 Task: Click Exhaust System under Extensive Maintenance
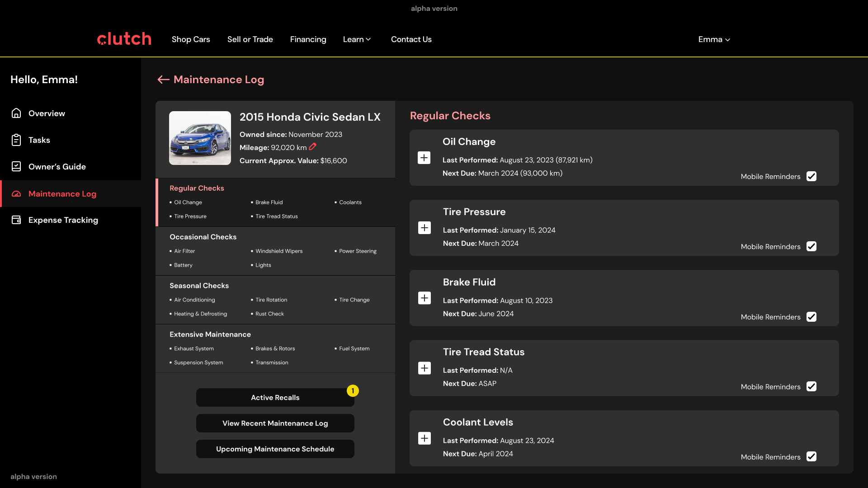194,349
